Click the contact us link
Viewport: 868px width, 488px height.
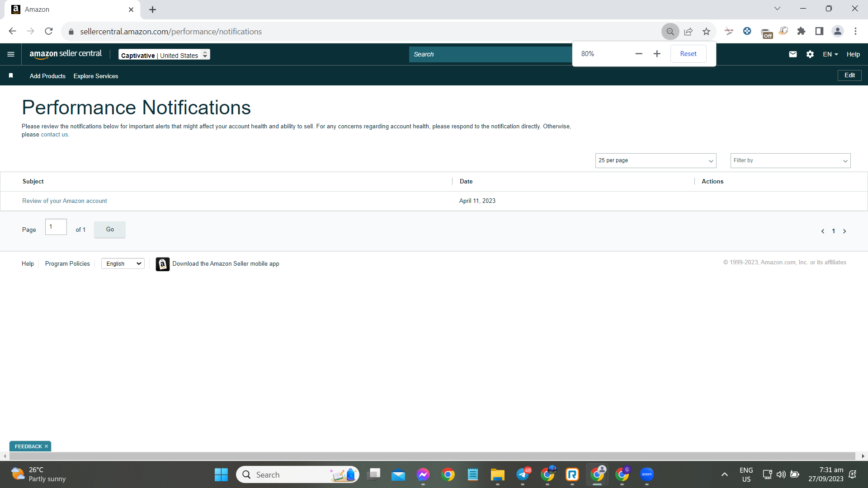pos(54,135)
